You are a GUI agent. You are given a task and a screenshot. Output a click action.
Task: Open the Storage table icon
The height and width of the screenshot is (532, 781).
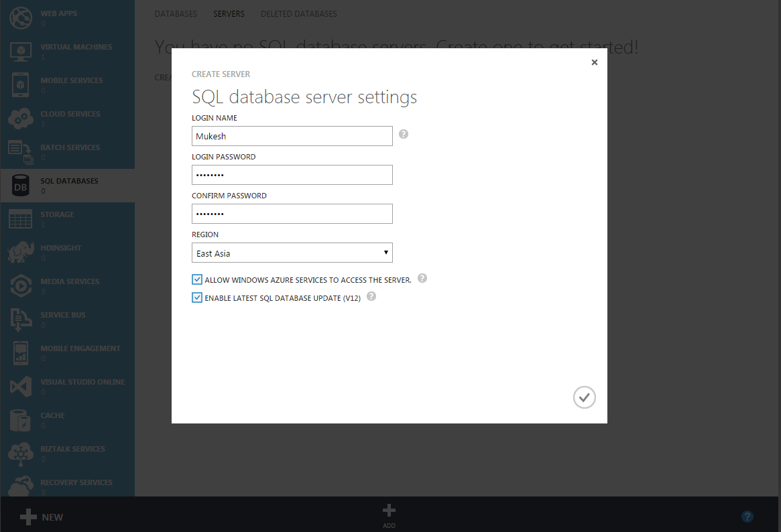[x=20, y=219]
